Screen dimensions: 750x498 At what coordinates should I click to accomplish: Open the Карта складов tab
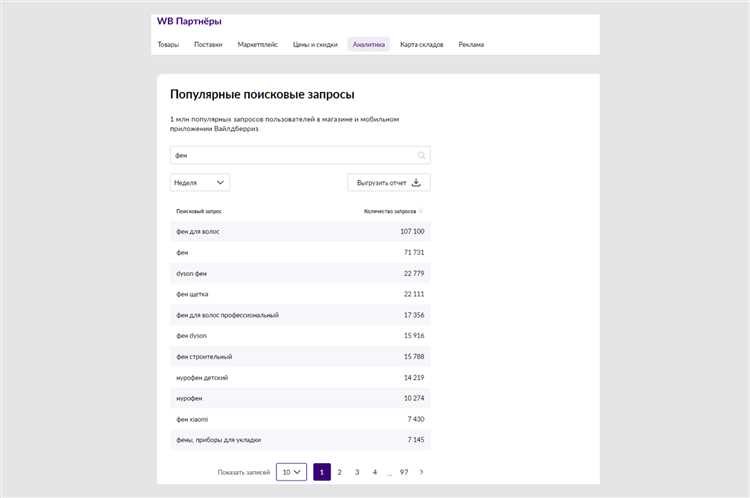point(421,44)
